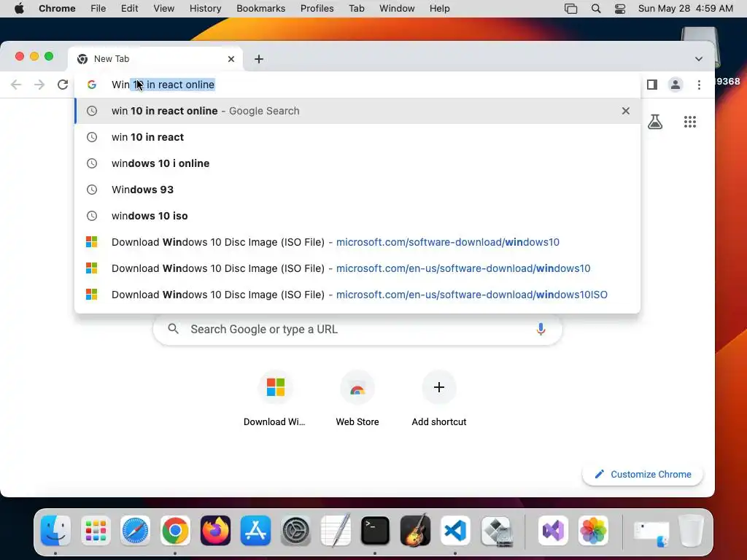Open the profile avatar button

(x=675, y=85)
